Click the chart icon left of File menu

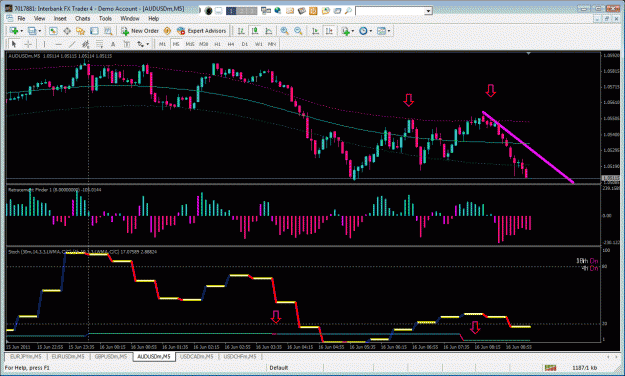click(x=9, y=18)
